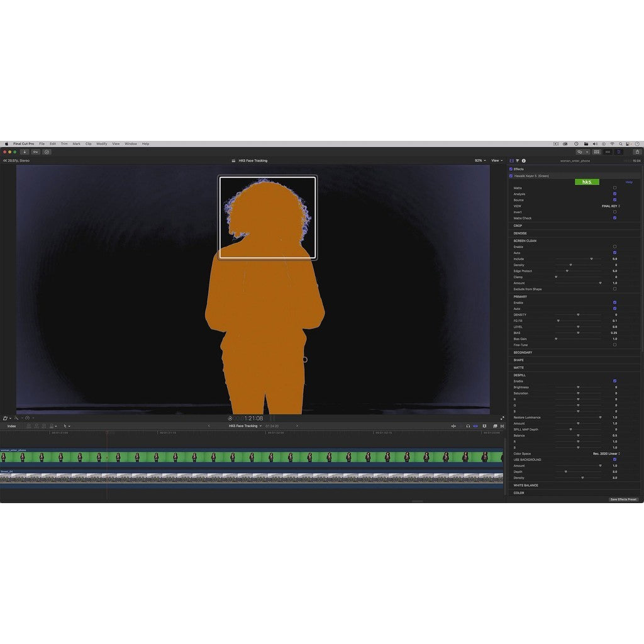Toggle the USE BACKGROUND checkbox
This screenshot has height=644, width=644.
(615, 460)
